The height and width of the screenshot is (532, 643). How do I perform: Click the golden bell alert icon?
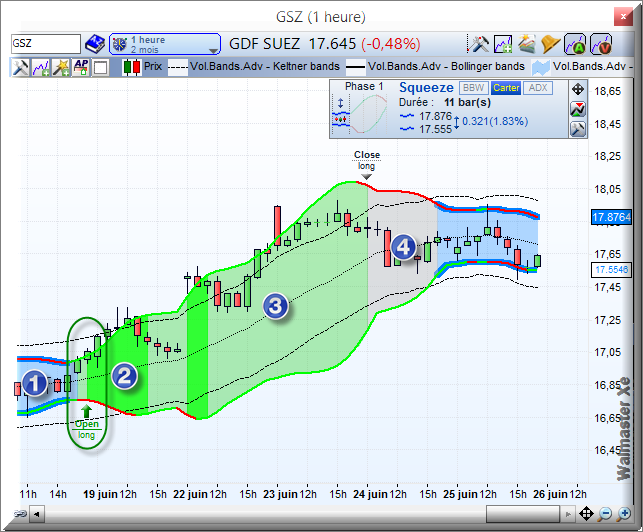click(550, 44)
